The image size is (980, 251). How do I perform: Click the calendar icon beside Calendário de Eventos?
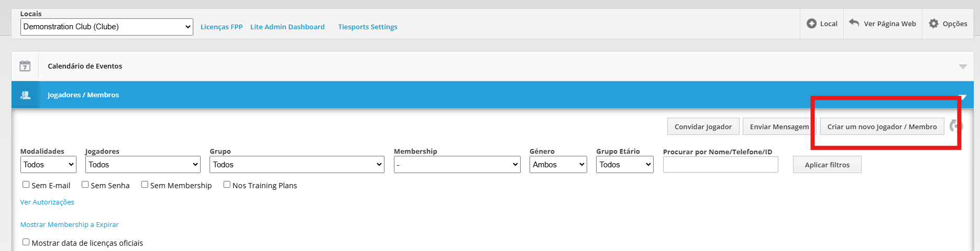25,66
